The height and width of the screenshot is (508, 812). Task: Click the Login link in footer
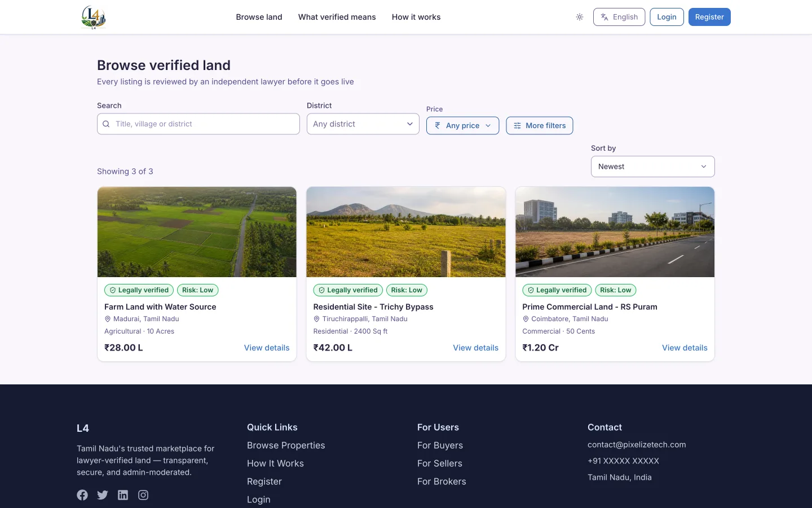[259, 500]
